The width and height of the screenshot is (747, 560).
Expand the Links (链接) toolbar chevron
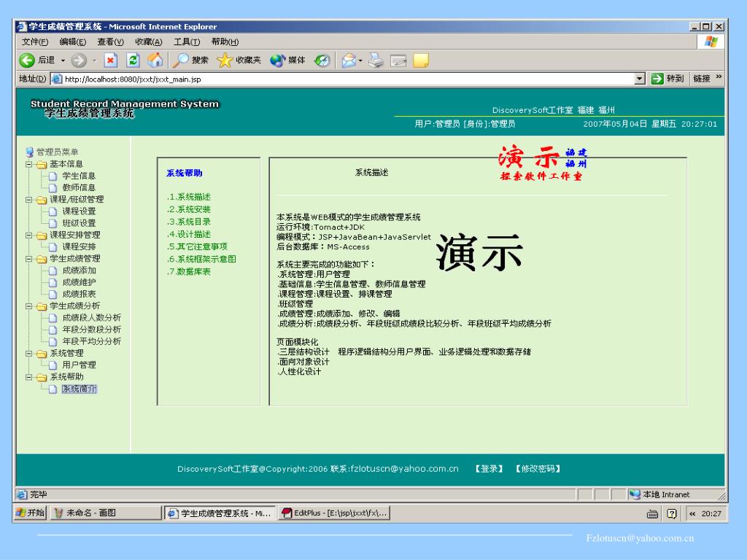pyautogui.click(x=719, y=77)
